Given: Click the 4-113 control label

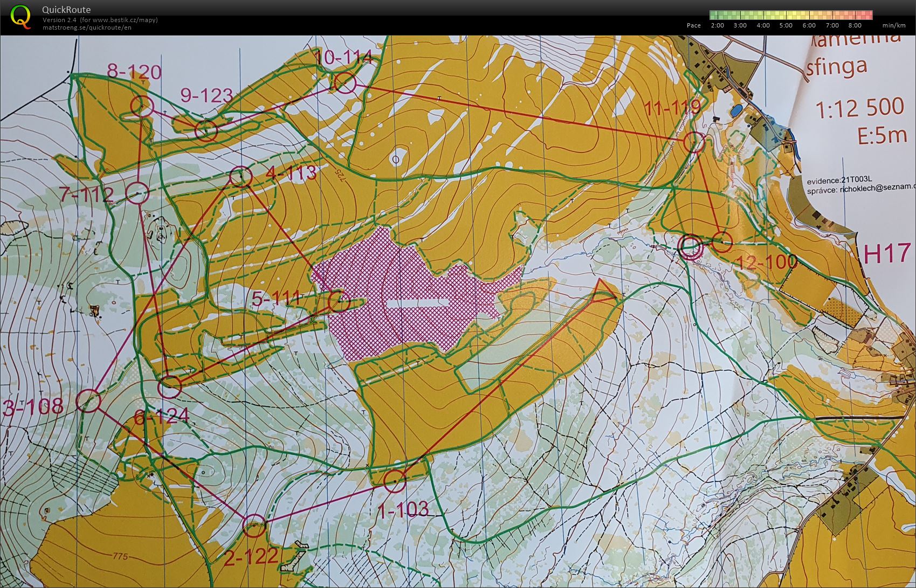Looking at the screenshot, I should point(291,174).
